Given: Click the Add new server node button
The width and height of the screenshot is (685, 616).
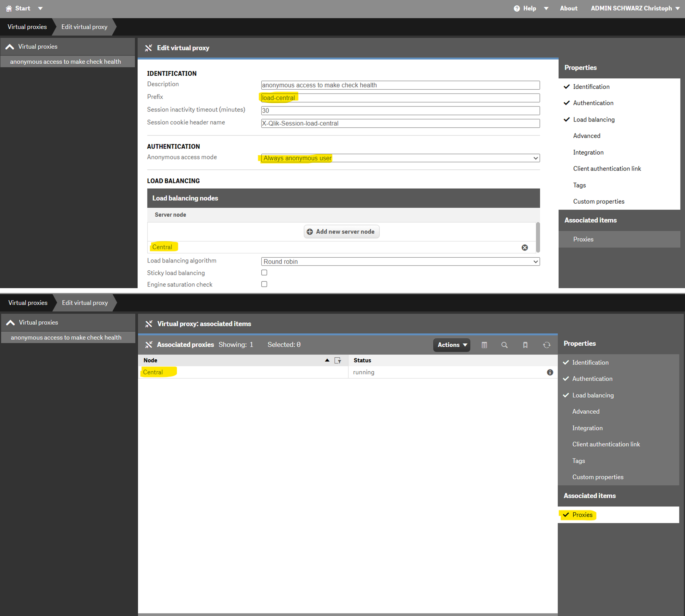Looking at the screenshot, I should click(x=341, y=232).
